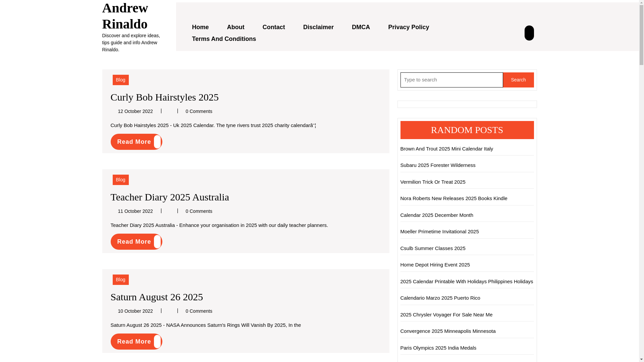Image resolution: width=644 pixels, height=362 pixels.
Task: Open the DMCA page
Action: click(361, 27)
